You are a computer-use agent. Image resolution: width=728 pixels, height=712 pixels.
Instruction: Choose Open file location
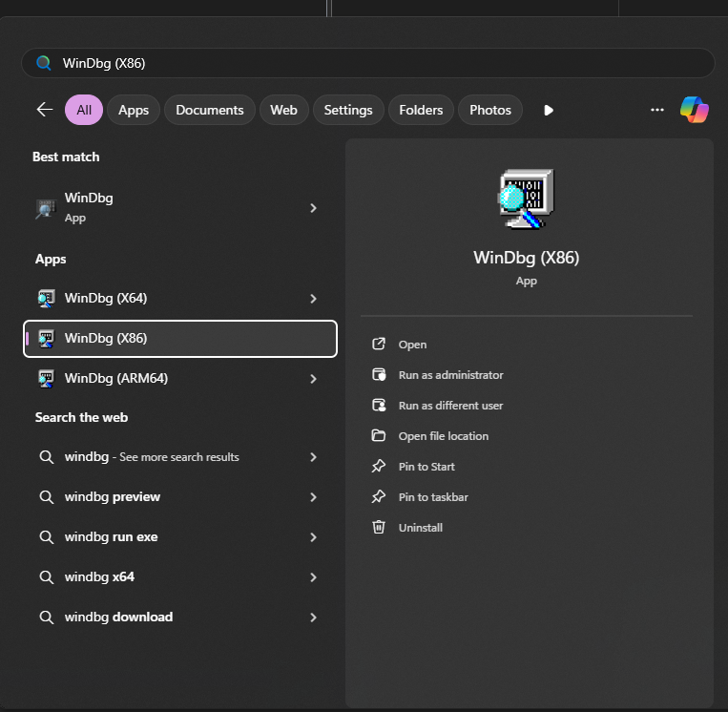pos(444,436)
